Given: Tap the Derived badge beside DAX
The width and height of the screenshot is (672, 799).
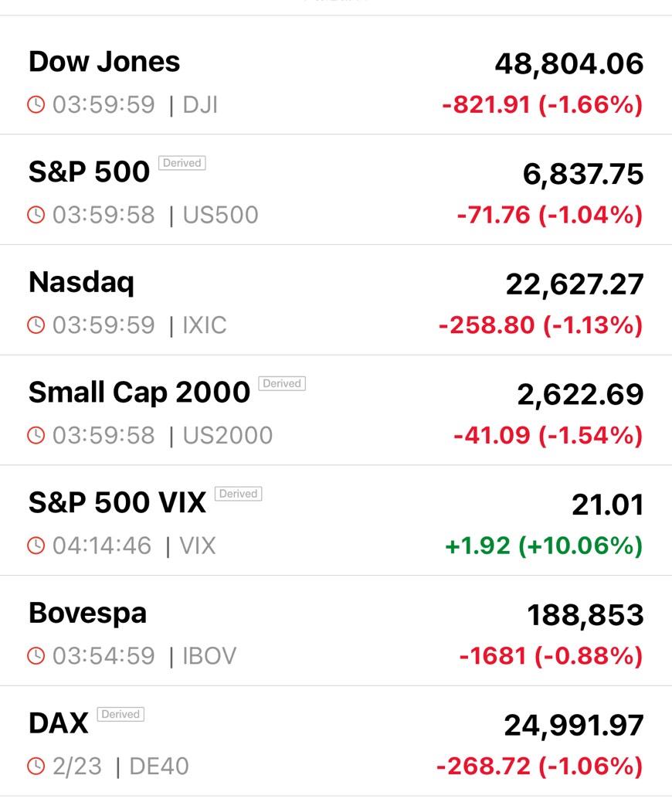Looking at the screenshot, I should 120,715.
